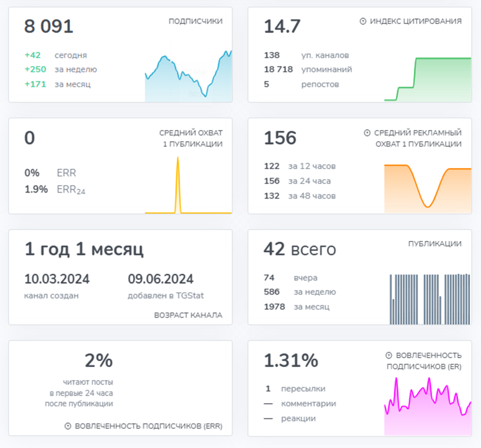The image size is (481, 448).
Task: Click info icon before ВОВЛЕЧЕННОСТЬ ПОДПИСЧИКОВ (ERR)
Action: [68, 426]
